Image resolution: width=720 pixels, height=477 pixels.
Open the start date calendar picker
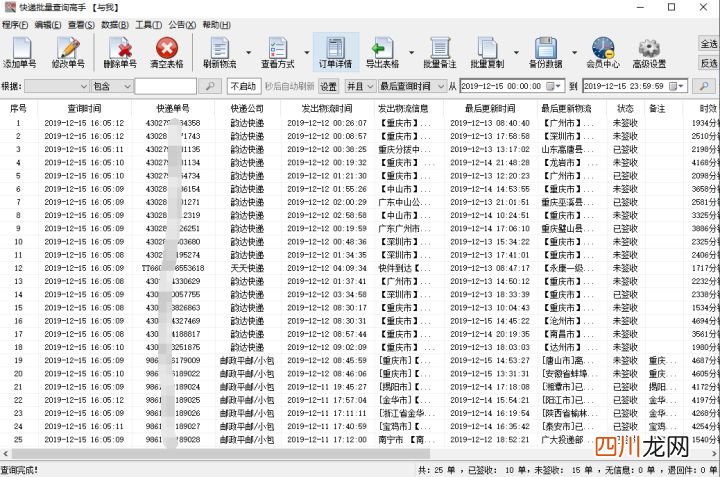(553, 86)
